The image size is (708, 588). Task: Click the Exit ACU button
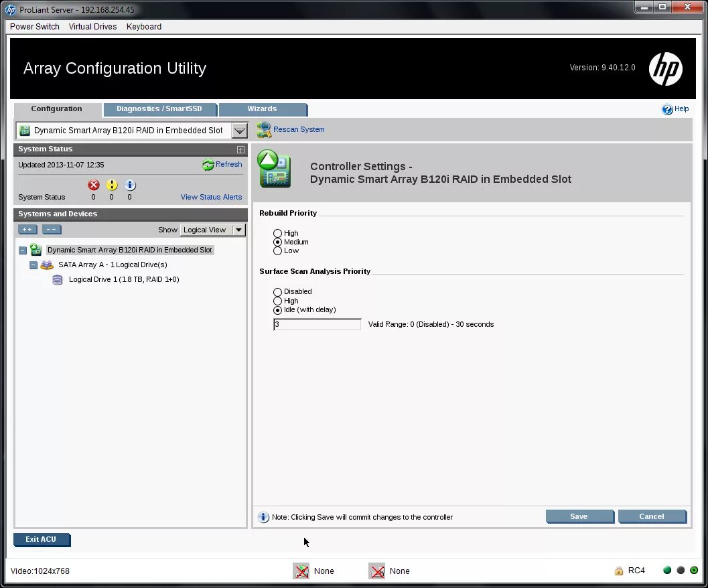[42, 540]
